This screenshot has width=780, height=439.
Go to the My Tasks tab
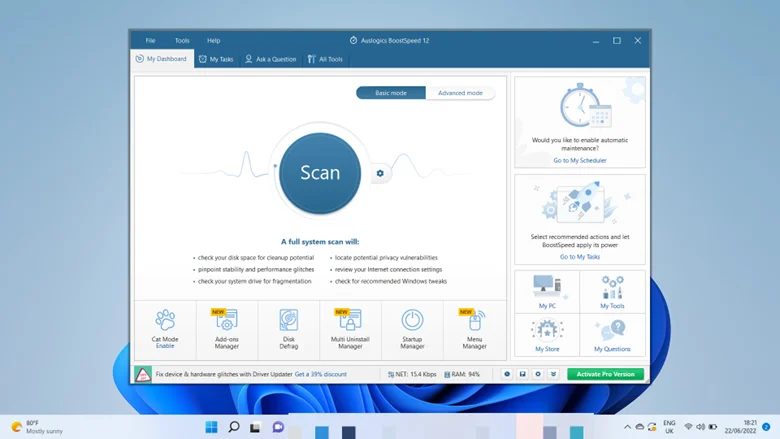[x=216, y=59]
